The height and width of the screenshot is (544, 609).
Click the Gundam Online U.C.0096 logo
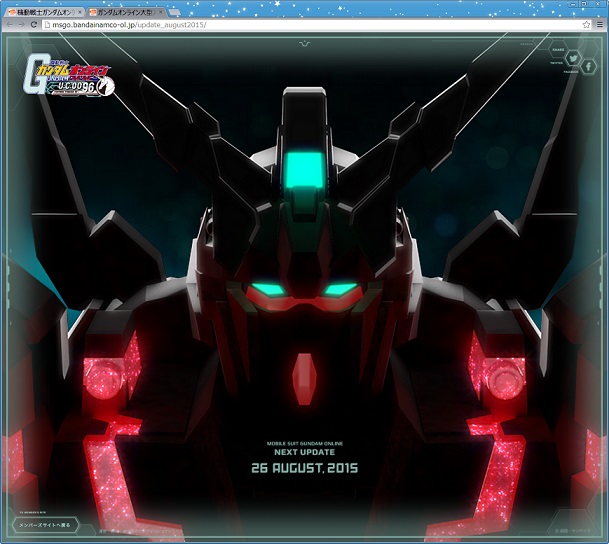(68, 75)
